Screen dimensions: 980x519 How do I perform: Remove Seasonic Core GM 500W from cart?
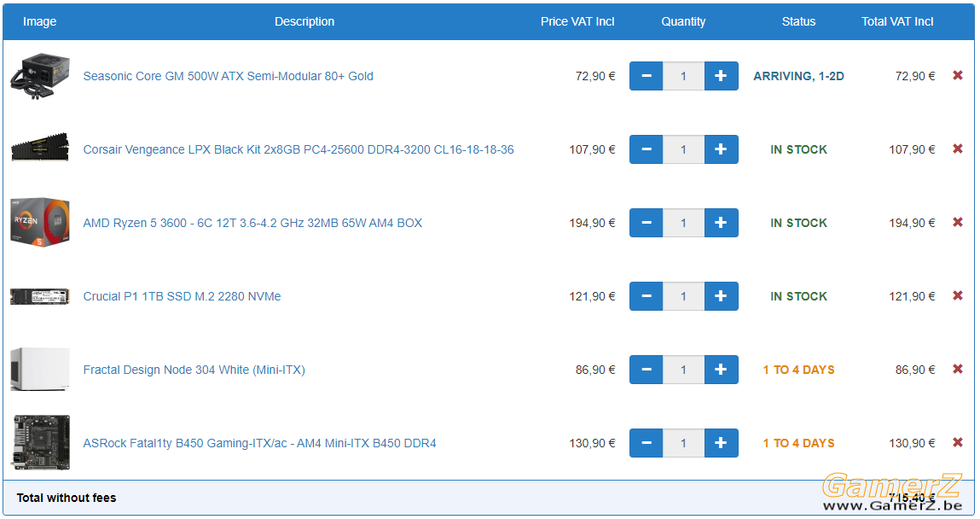(958, 75)
